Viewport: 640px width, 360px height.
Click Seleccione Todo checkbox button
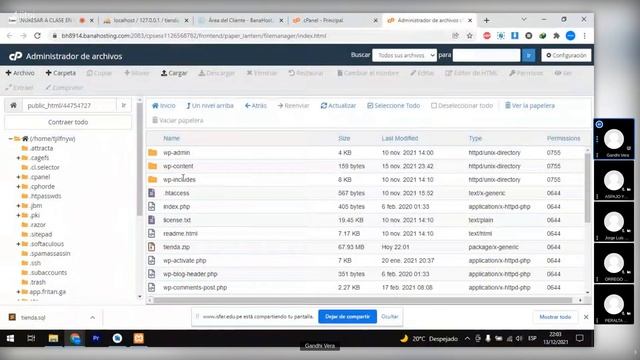(393, 106)
